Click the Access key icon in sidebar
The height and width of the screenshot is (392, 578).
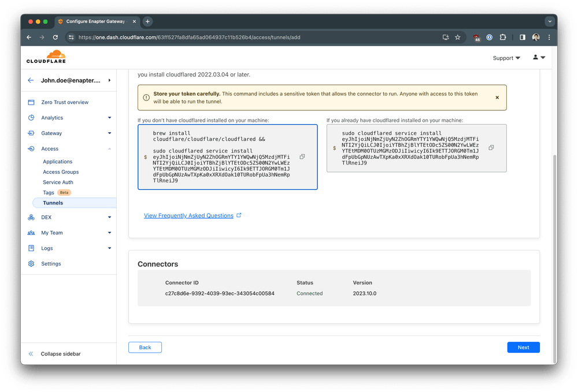(x=31, y=148)
